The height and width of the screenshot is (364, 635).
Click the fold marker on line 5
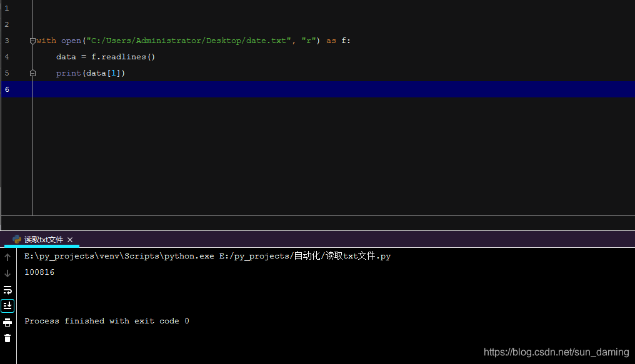[32, 72]
